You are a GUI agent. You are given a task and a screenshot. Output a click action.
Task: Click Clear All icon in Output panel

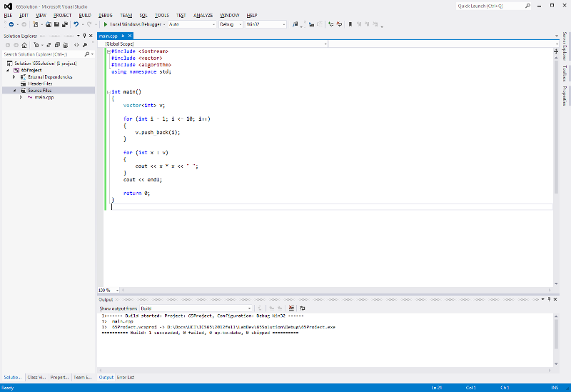click(x=291, y=308)
